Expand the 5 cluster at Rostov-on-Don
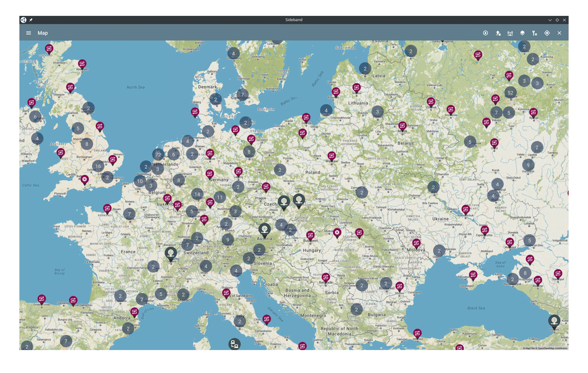Screen dimensions: 588x373 click(530, 240)
